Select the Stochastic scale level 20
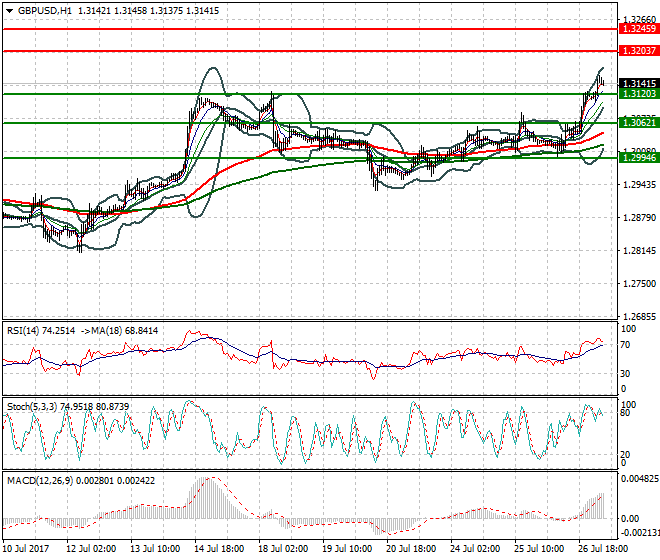Image resolution: width=660 pixels, height=560 pixels. coord(625,454)
